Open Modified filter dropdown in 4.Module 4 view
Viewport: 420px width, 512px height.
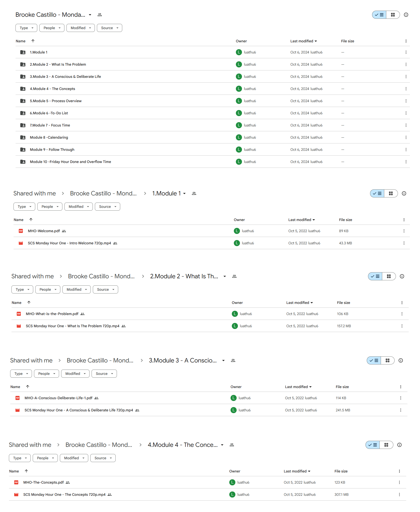(x=74, y=458)
